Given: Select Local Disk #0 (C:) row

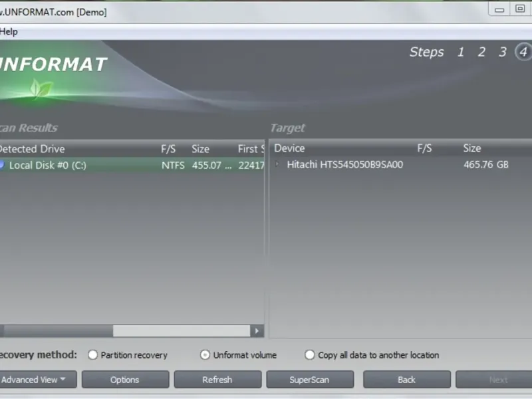Looking at the screenshot, I should 132,165.
